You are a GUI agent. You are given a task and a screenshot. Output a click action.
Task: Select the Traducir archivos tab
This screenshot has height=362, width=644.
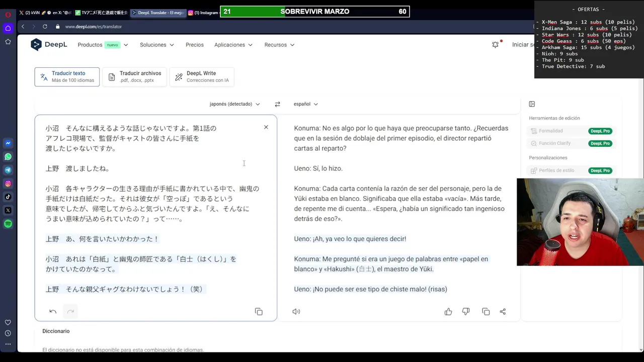(x=134, y=77)
